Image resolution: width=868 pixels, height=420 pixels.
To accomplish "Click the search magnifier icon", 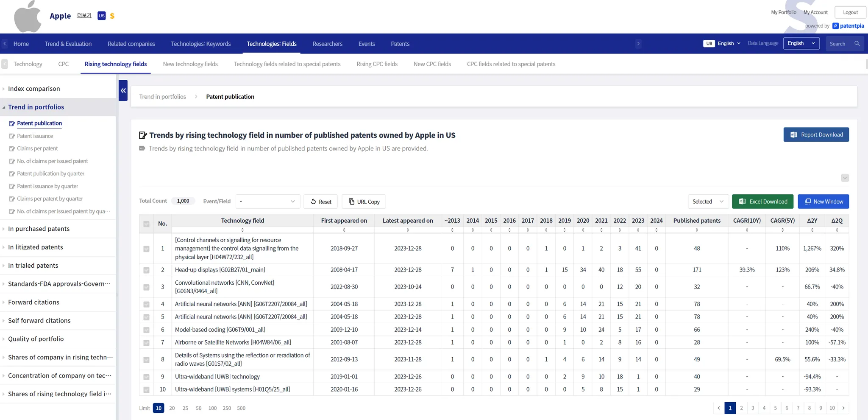I will click(x=857, y=44).
